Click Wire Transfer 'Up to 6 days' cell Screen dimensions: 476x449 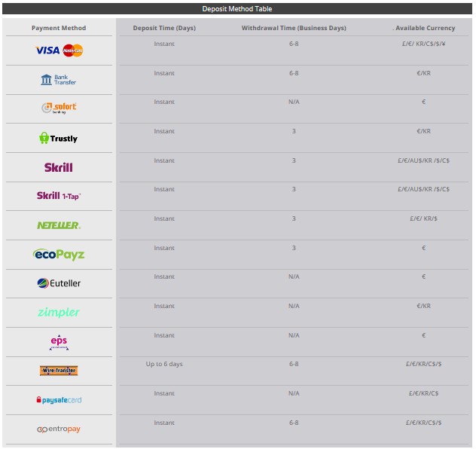coord(164,364)
